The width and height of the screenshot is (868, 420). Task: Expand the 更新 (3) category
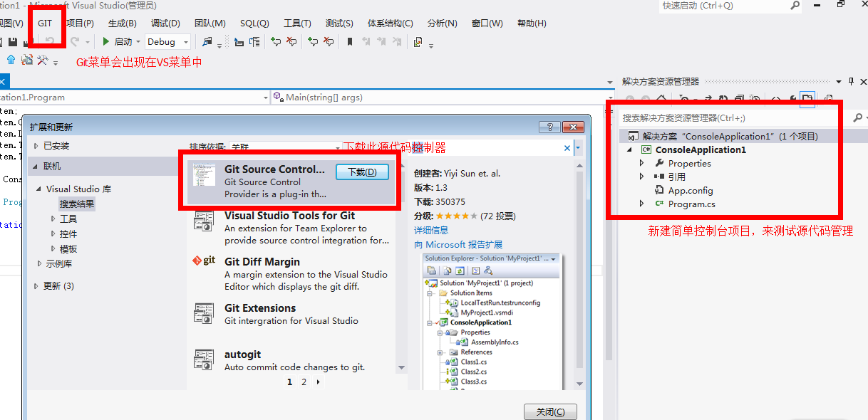[37, 286]
